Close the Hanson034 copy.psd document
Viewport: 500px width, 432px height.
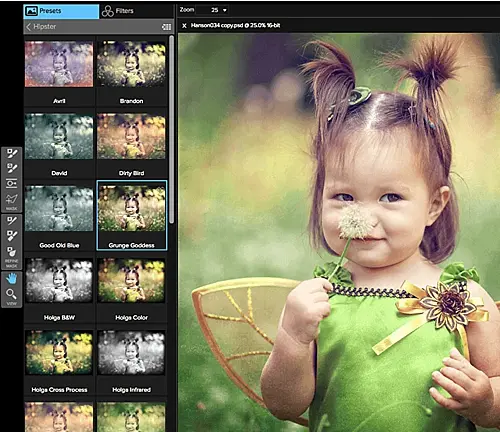point(184,25)
